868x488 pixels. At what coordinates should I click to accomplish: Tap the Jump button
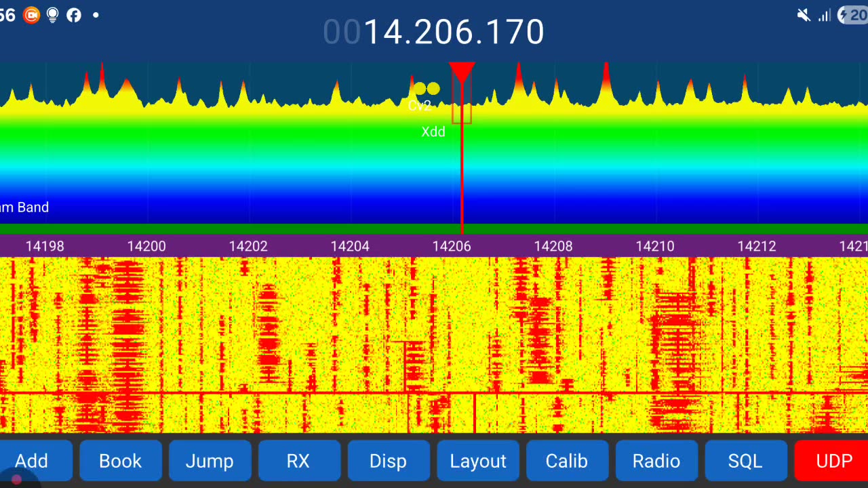[210, 461]
